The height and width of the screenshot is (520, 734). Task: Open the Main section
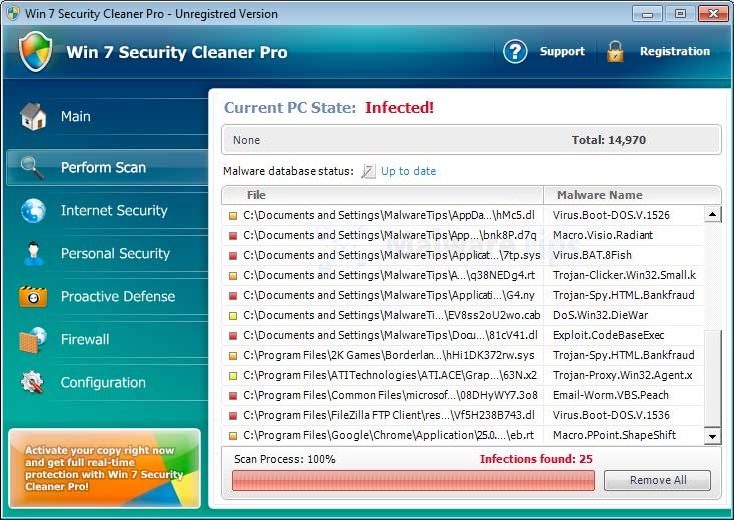tap(76, 117)
